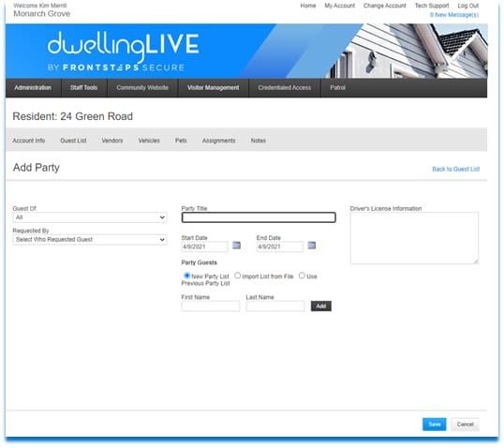
Task: Open the Administration menu
Action: (x=33, y=88)
